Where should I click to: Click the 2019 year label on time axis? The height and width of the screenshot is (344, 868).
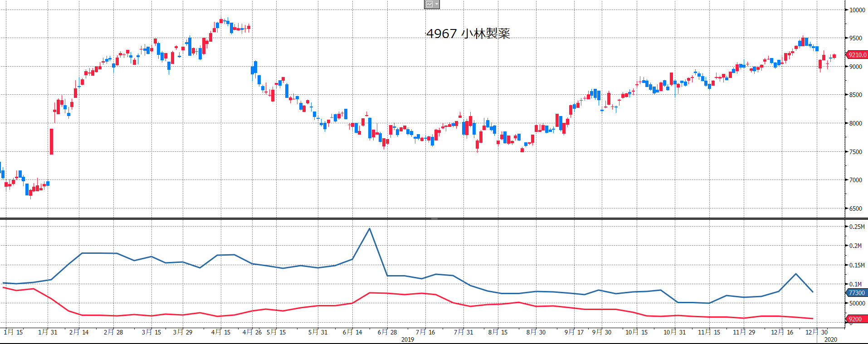click(407, 339)
